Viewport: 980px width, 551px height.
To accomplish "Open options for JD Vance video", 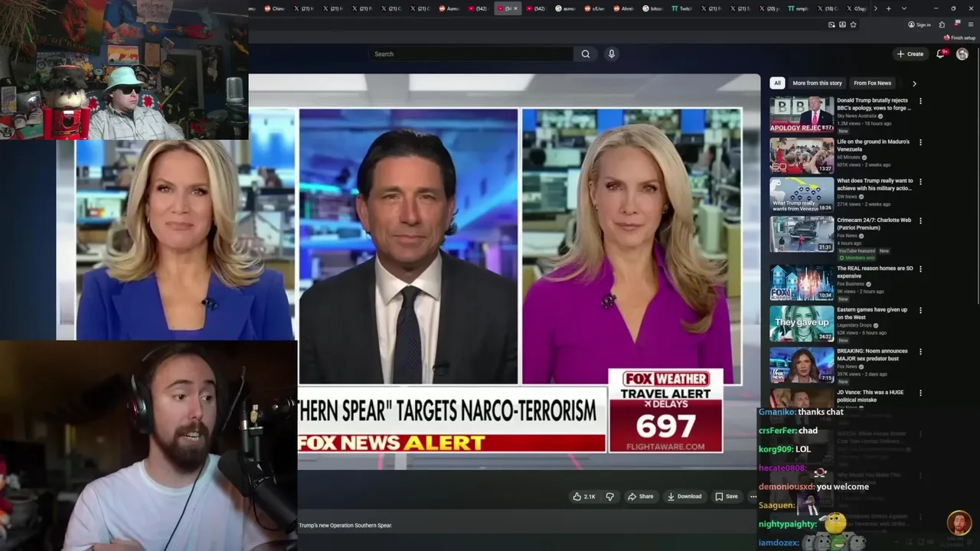I will pyautogui.click(x=920, y=393).
